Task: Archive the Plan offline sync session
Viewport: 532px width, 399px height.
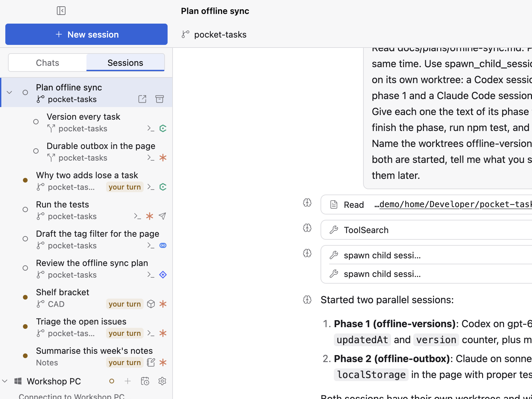Action: [160, 99]
